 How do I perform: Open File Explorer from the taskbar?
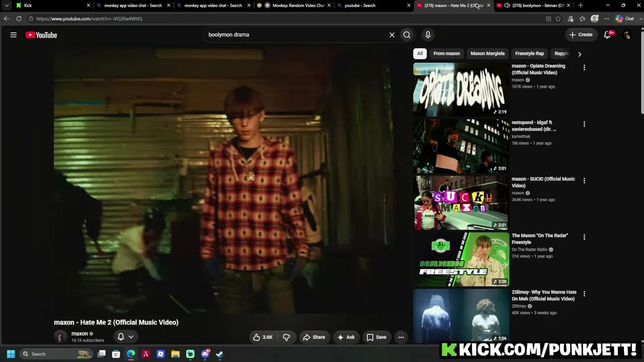point(176,354)
